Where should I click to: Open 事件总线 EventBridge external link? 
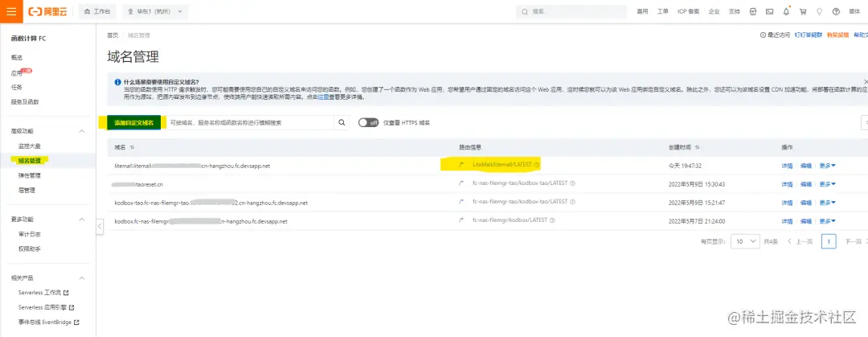click(x=48, y=322)
